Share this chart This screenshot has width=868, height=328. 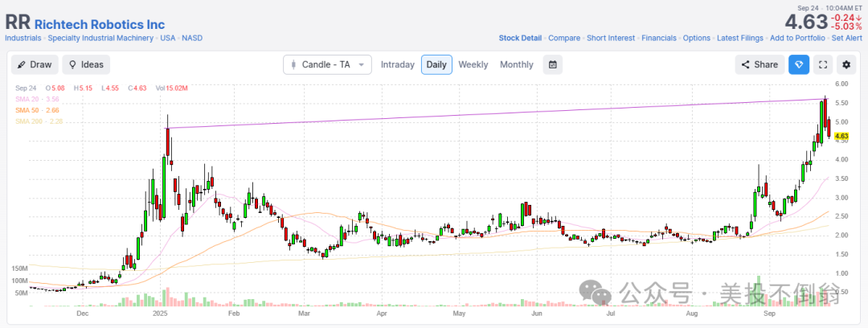click(759, 65)
